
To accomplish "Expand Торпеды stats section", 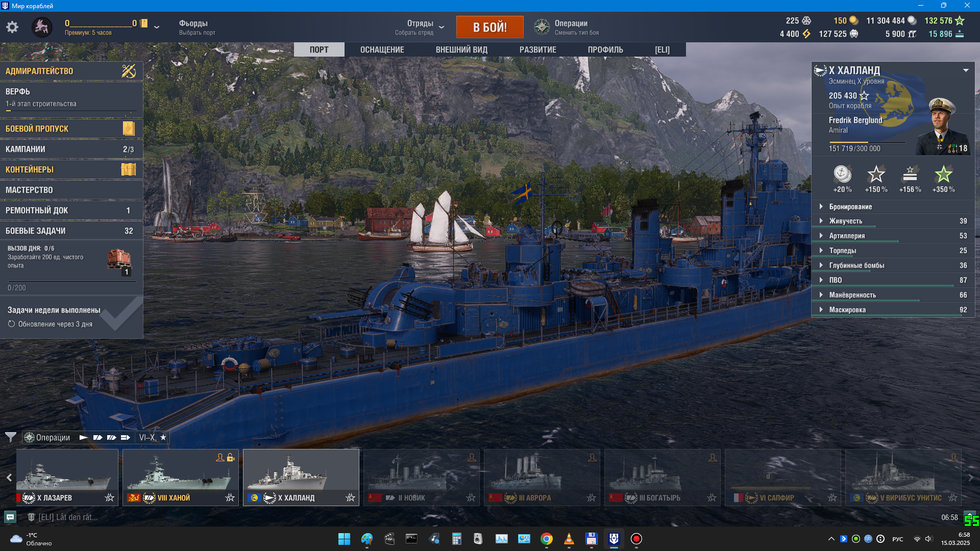I will pos(893,251).
